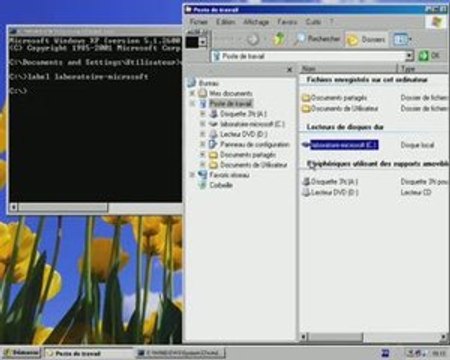Expand Lecteur DVD (D:) tree node
The height and width of the screenshot is (360, 450).
pos(202,134)
